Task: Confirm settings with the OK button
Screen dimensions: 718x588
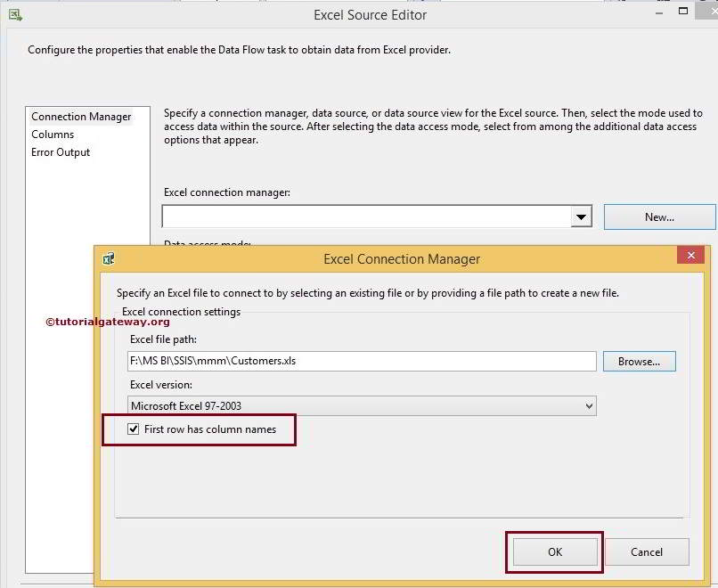Action: click(x=553, y=551)
